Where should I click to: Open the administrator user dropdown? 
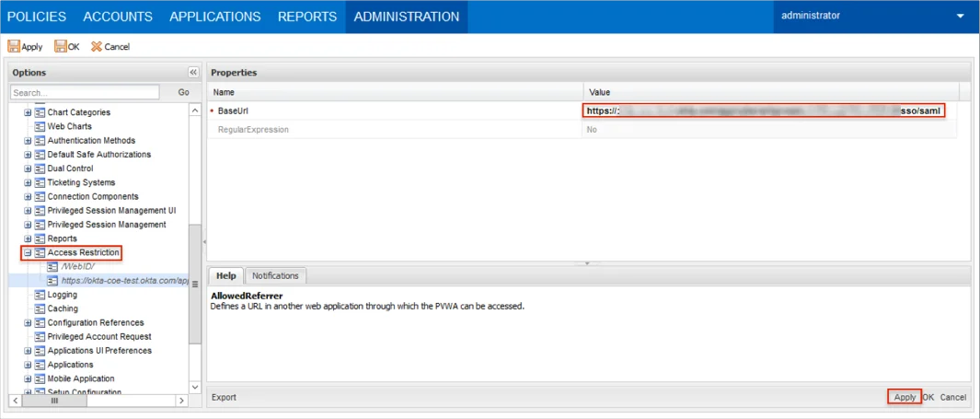(960, 17)
